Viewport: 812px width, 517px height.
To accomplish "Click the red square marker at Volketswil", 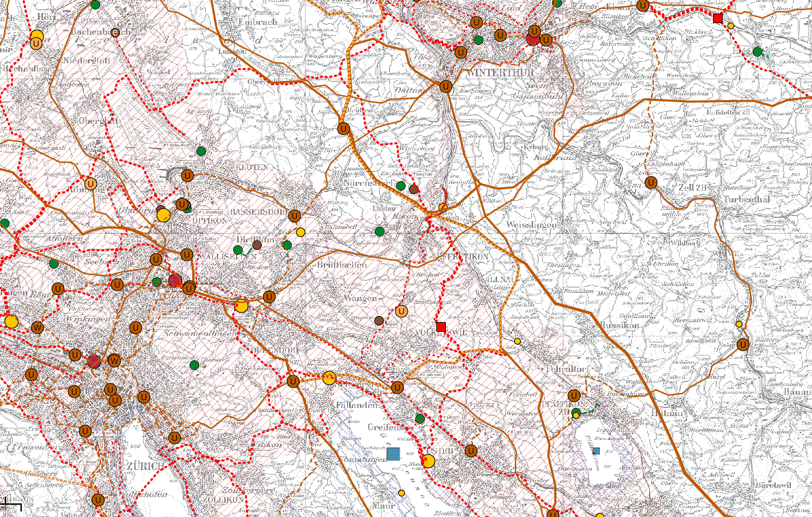I will 441,327.
